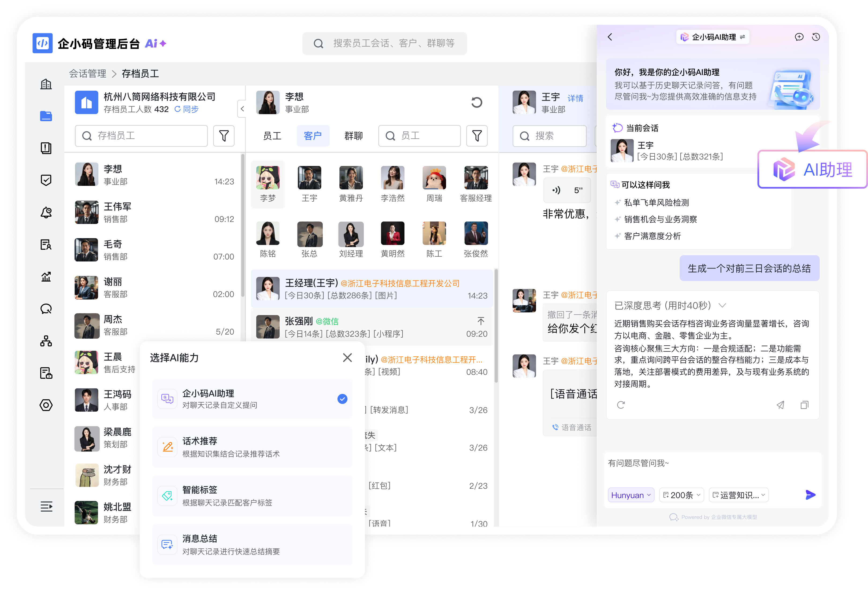Image resolution: width=868 pixels, height=591 pixels.
Task: Open the Hunyuan model dropdown
Action: [631, 495]
